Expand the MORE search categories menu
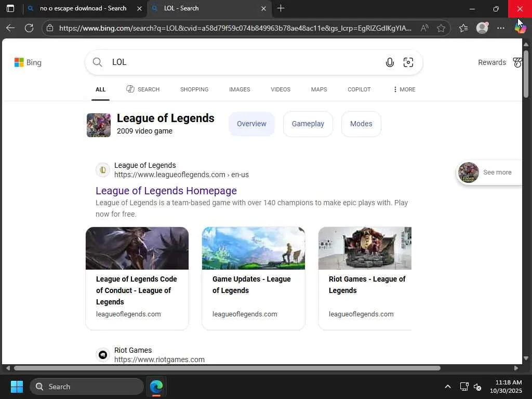 (x=404, y=89)
